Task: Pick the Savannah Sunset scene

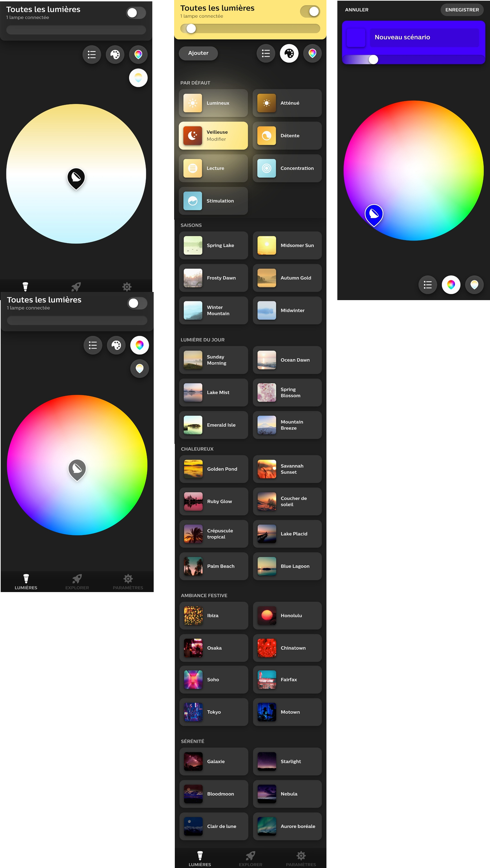Action: coord(287,469)
